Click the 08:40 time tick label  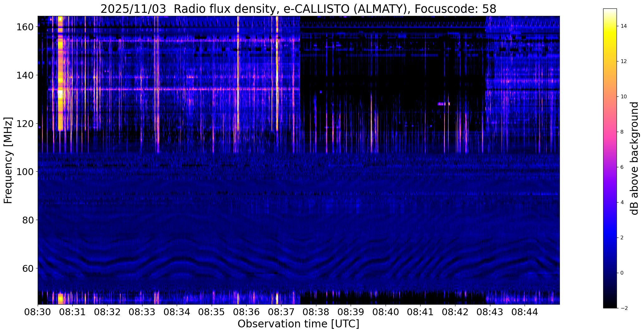tap(386, 312)
